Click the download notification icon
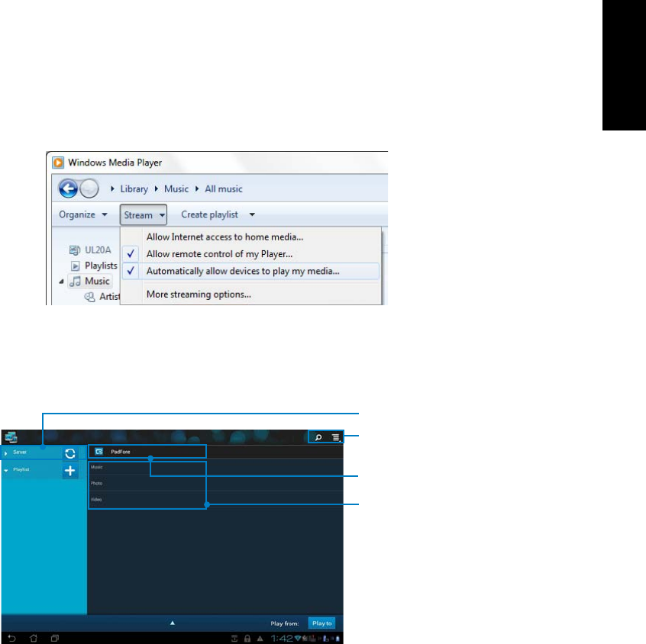This screenshot has width=646, height=644. 234,639
